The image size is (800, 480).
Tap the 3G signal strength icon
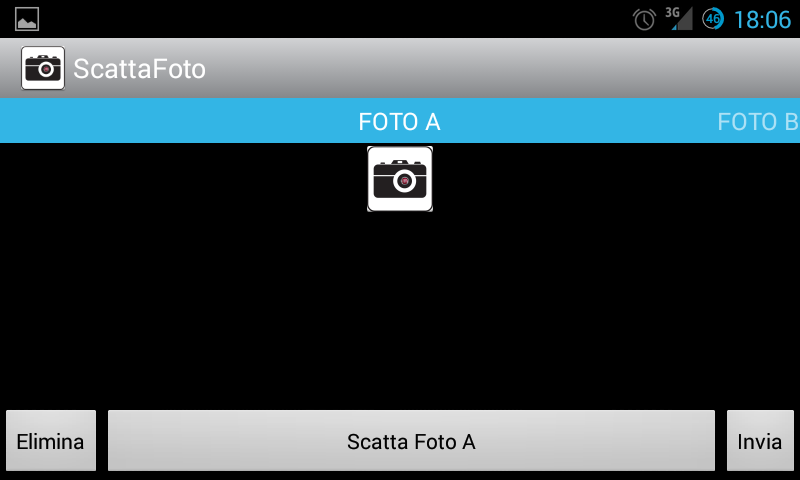(x=679, y=18)
